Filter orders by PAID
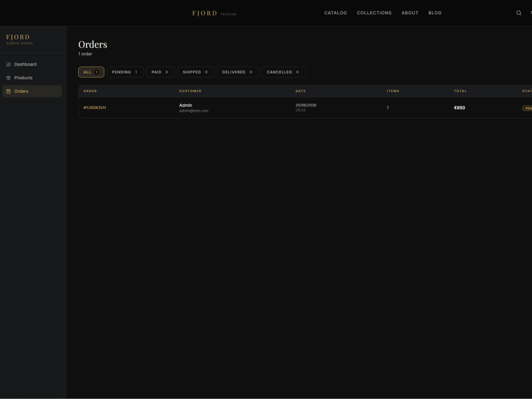The height and width of the screenshot is (399, 532). (161, 72)
